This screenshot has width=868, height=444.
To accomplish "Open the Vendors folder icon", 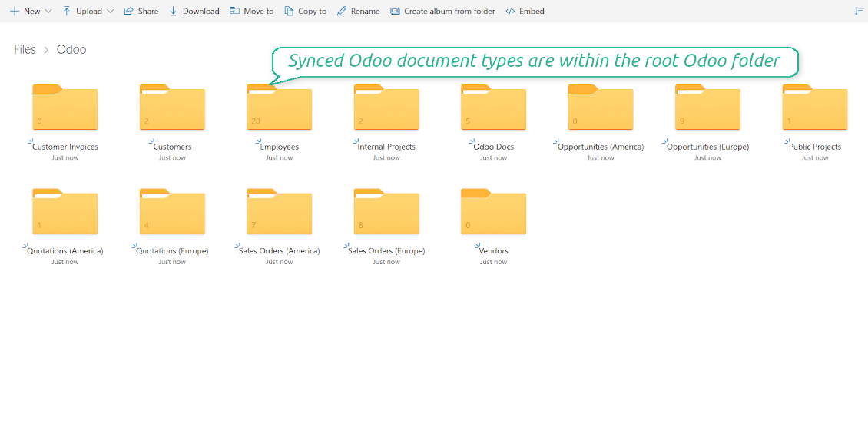I will coord(494,211).
